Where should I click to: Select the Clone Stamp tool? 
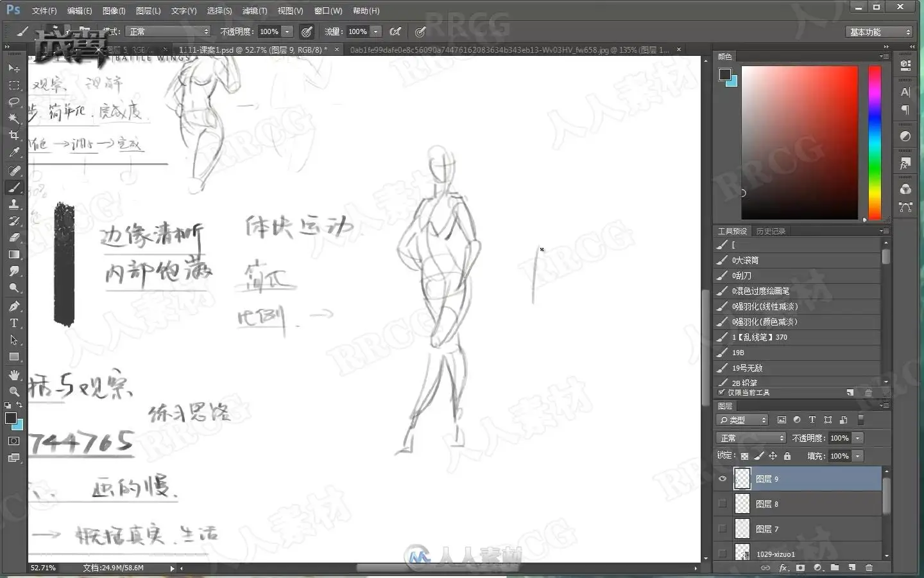click(x=14, y=204)
